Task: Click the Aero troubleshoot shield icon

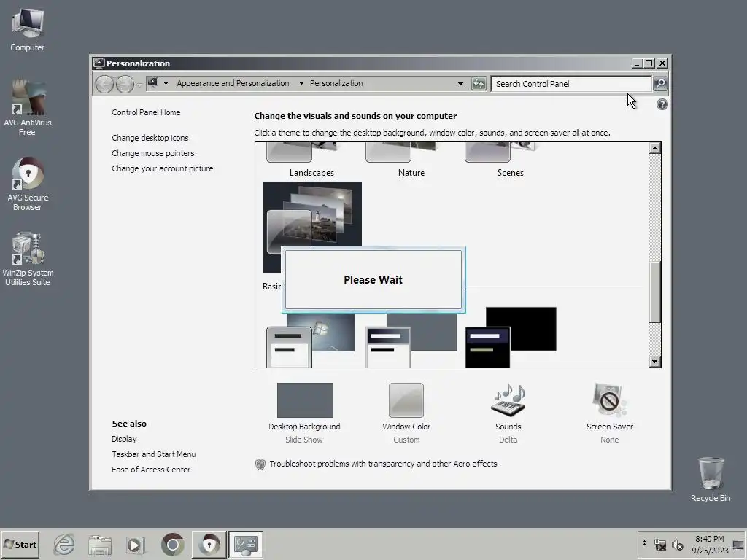Action: click(260, 464)
